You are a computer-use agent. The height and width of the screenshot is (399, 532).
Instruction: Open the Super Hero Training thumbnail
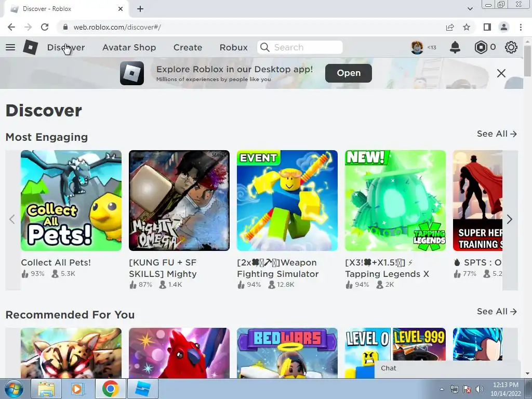pyautogui.click(x=478, y=201)
